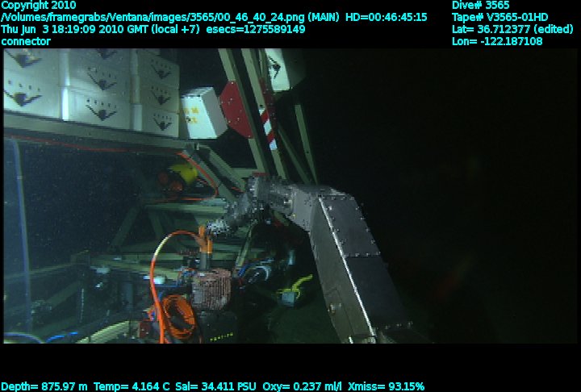Click the "Dive# 3565" label
Viewport: 581px width, 392px height.
481,5
